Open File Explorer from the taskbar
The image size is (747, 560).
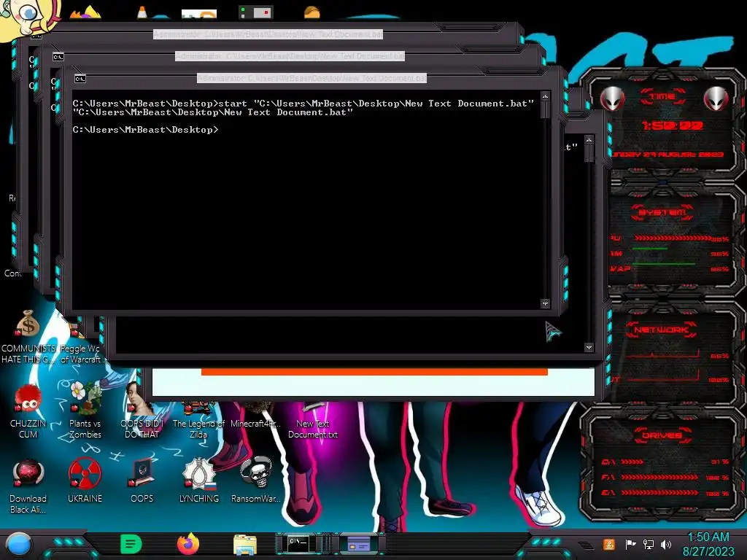[245, 544]
